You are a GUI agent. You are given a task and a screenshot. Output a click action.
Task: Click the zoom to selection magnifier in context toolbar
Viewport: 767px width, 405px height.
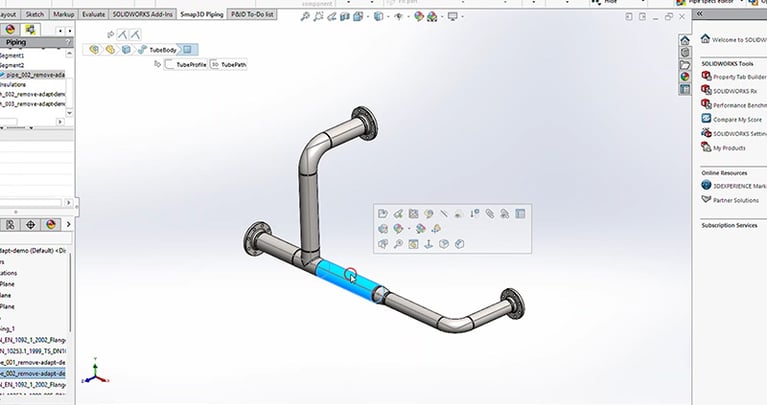(x=398, y=244)
